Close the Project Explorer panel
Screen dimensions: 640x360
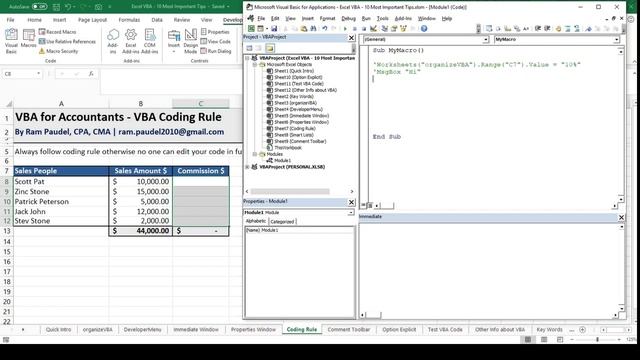[351, 38]
